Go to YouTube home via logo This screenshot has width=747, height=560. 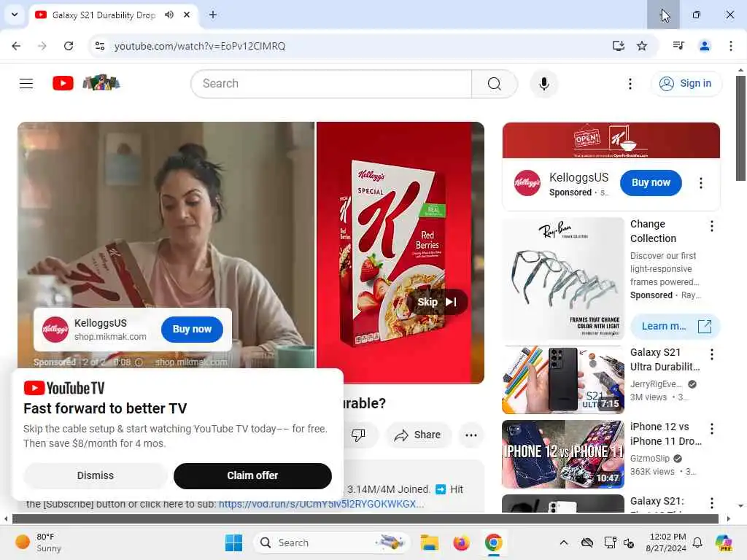click(63, 83)
